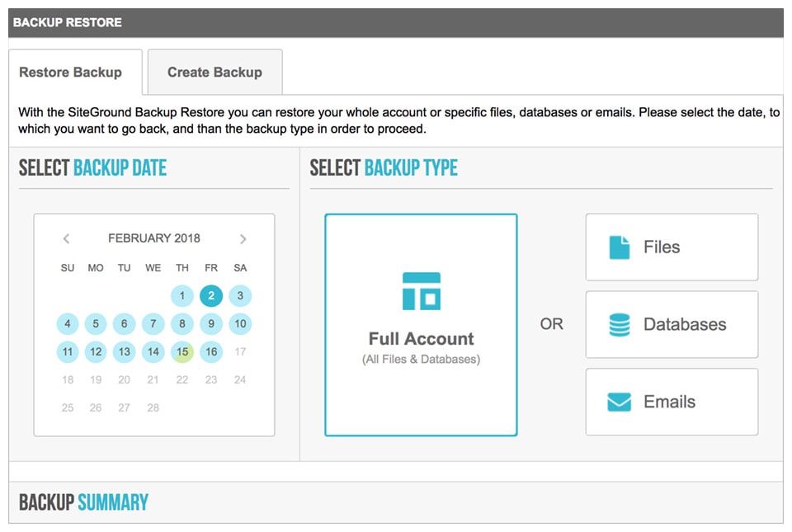Click the Full Account layout icon
Image resolution: width=792 pixels, height=532 pixels.
421,291
